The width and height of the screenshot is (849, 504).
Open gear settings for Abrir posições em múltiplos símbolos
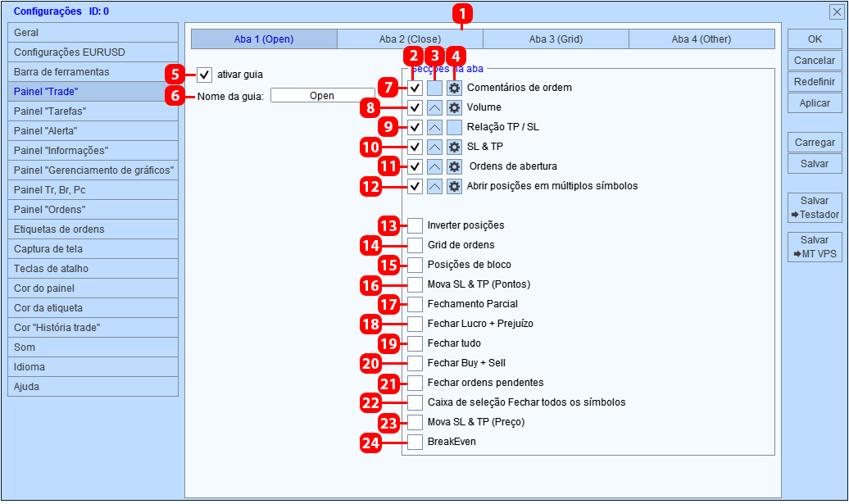(x=454, y=186)
